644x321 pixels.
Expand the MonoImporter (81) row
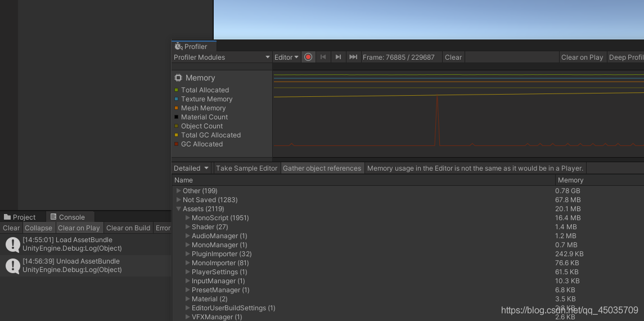point(188,263)
